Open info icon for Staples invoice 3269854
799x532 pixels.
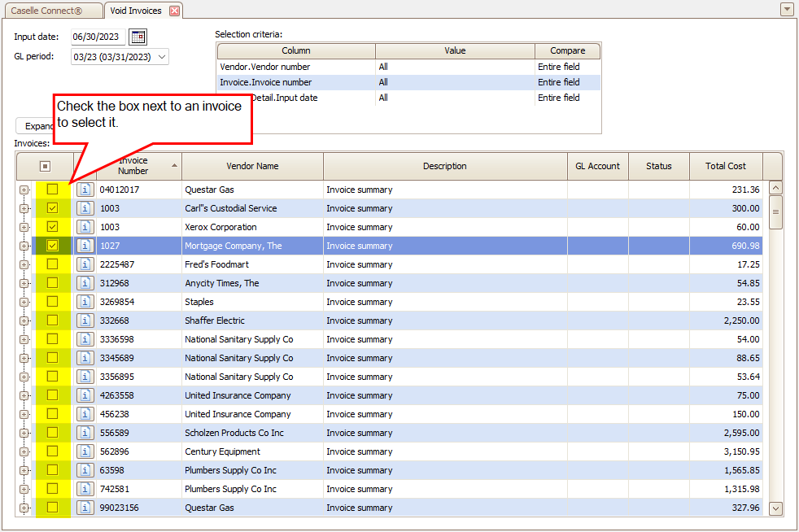coord(85,302)
